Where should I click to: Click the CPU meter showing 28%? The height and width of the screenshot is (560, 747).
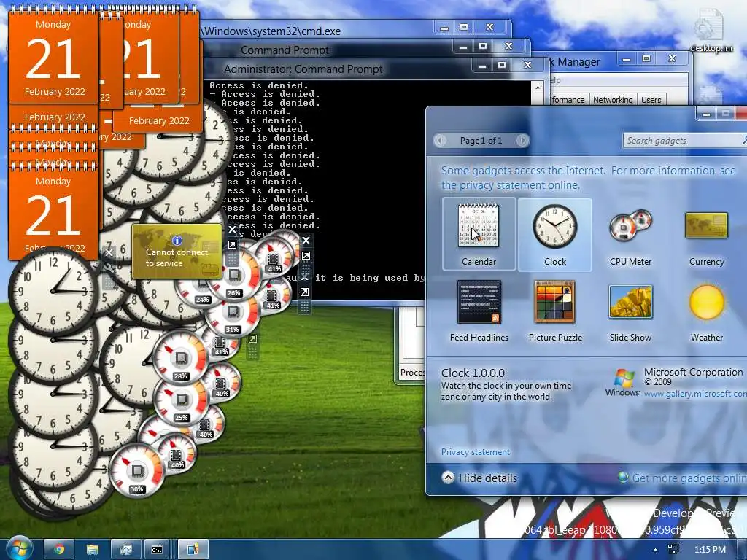click(x=181, y=358)
